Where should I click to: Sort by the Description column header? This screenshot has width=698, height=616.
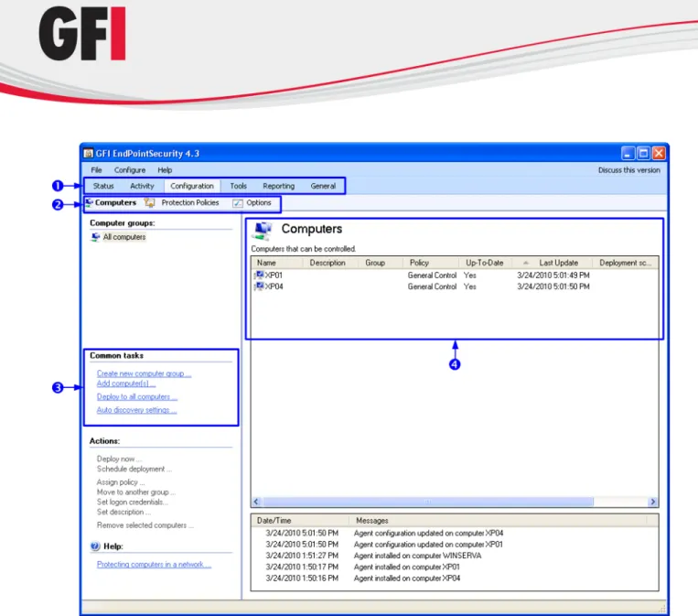pyautogui.click(x=331, y=263)
